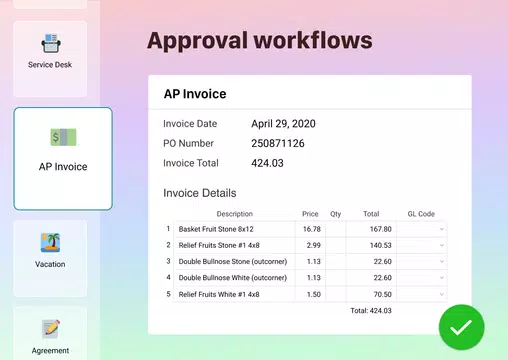Open the Service Desk printer icon

[51, 43]
